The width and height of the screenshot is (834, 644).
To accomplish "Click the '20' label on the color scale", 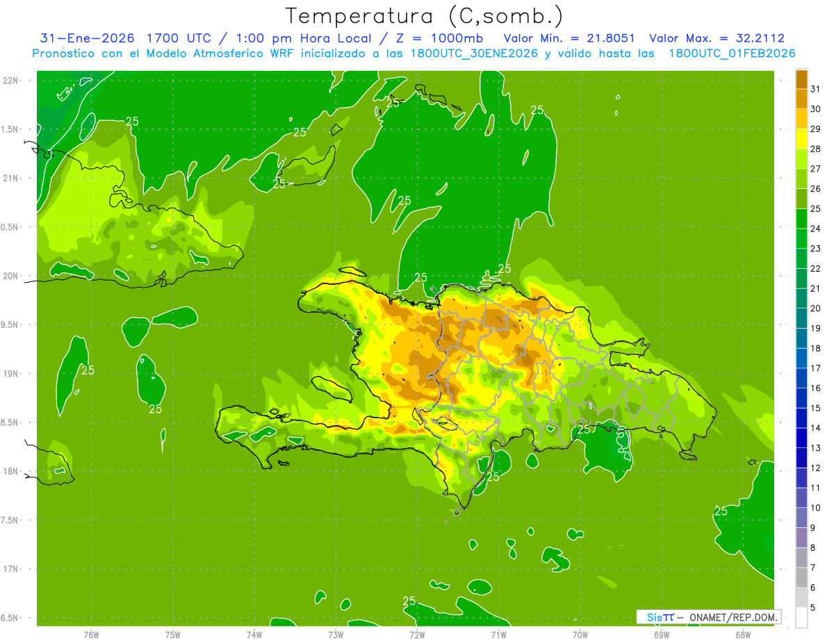I will [x=816, y=308].
